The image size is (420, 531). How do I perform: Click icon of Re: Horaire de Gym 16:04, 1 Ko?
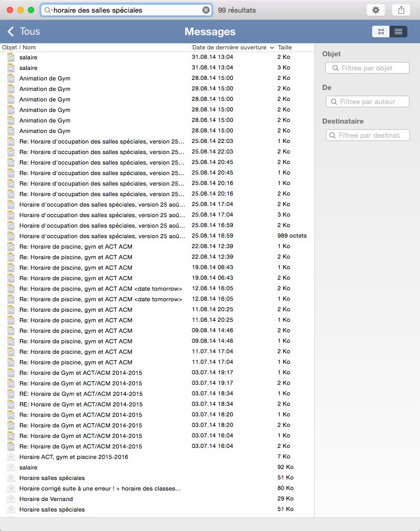(x=11, y=436)
